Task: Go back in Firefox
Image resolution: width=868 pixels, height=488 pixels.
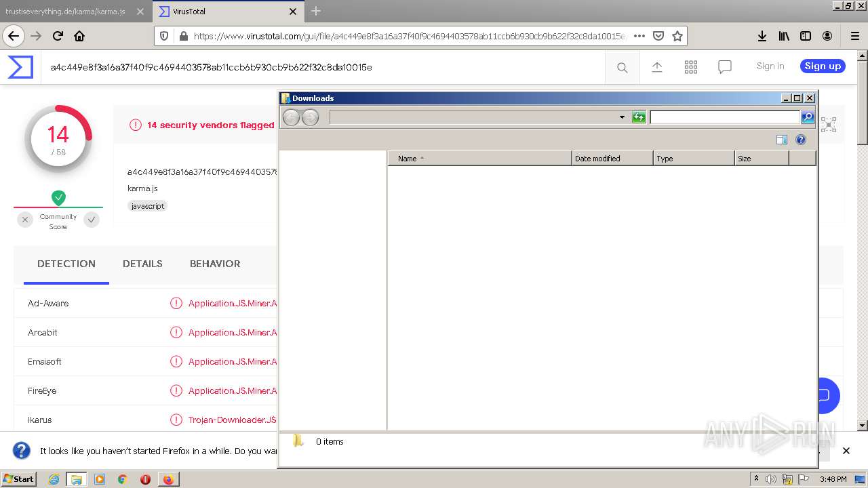Action: tap(14, 36)
